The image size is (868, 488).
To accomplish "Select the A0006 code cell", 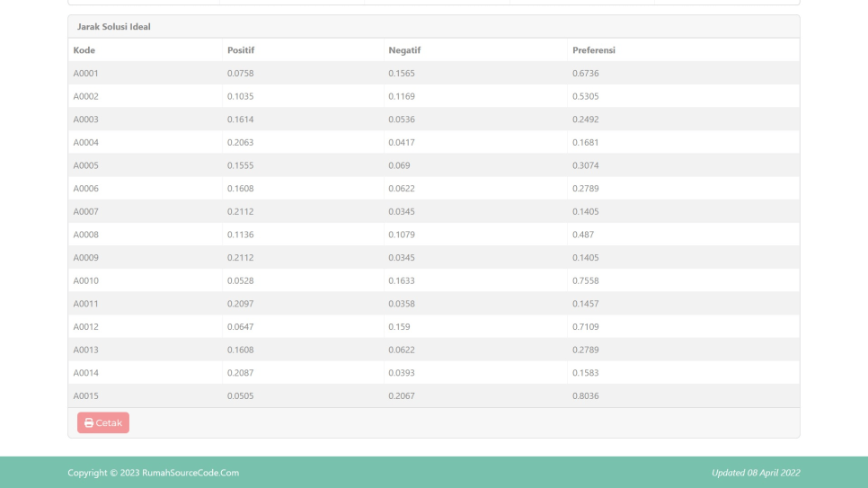I will click(x=85, y=189).
